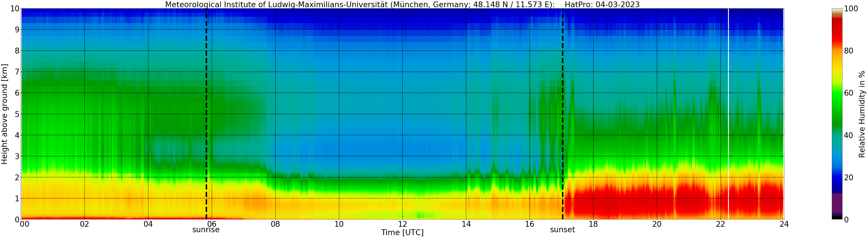Viewport: 868px width, 238px height.
Task: Click the '20' tick on the time axis
Action: (x=657, y=224)
